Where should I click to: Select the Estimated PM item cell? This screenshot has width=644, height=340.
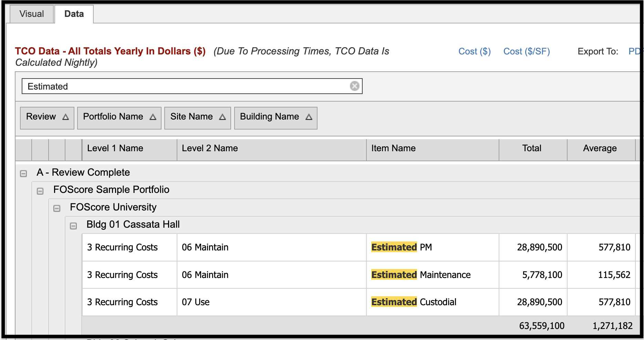[x=433, y=247]
